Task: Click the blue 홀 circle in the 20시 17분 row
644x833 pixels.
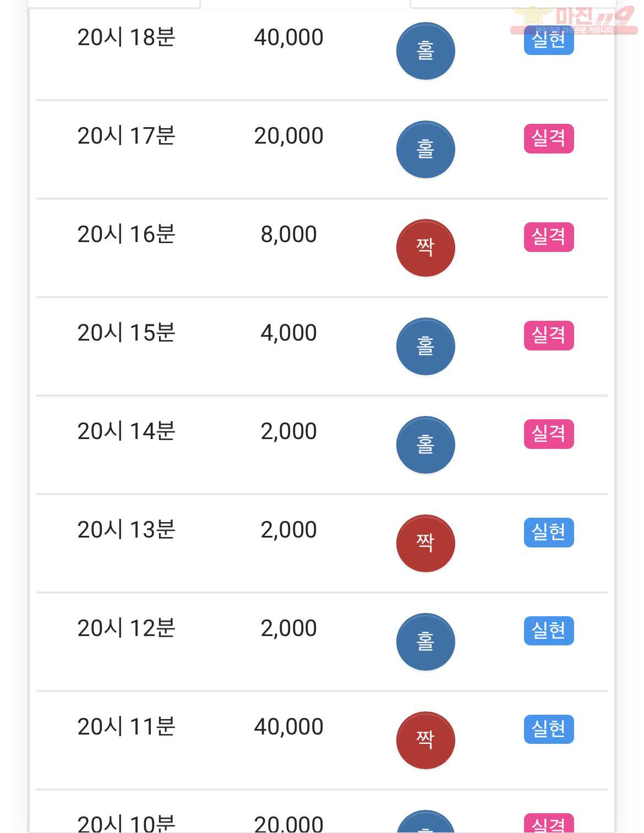Action: click(425, 150)
